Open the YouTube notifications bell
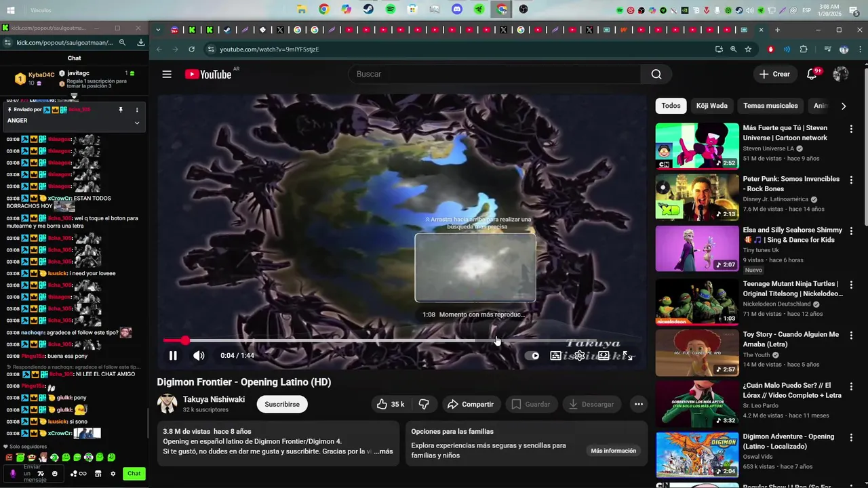868x488 pixels. pos(812,74)
